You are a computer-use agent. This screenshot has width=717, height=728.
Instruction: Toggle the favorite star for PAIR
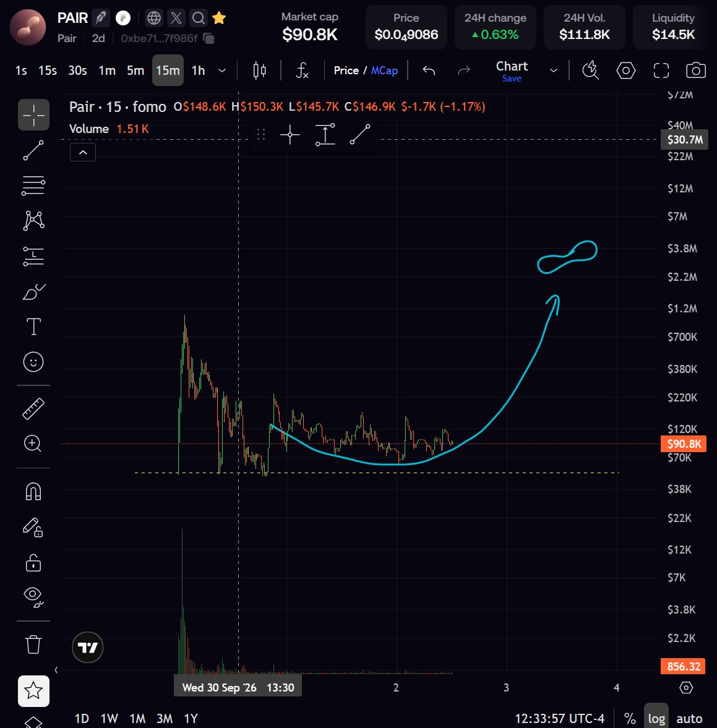pos(219,18)
